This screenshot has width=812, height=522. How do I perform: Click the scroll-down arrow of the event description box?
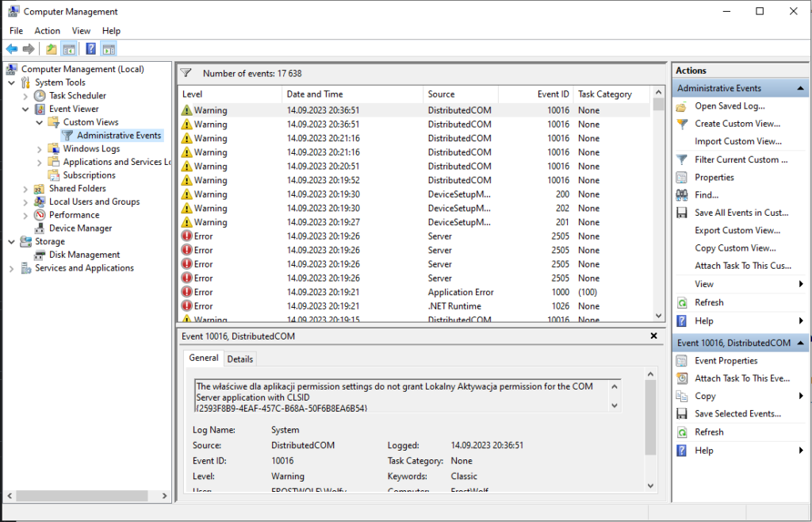(615, 405)
